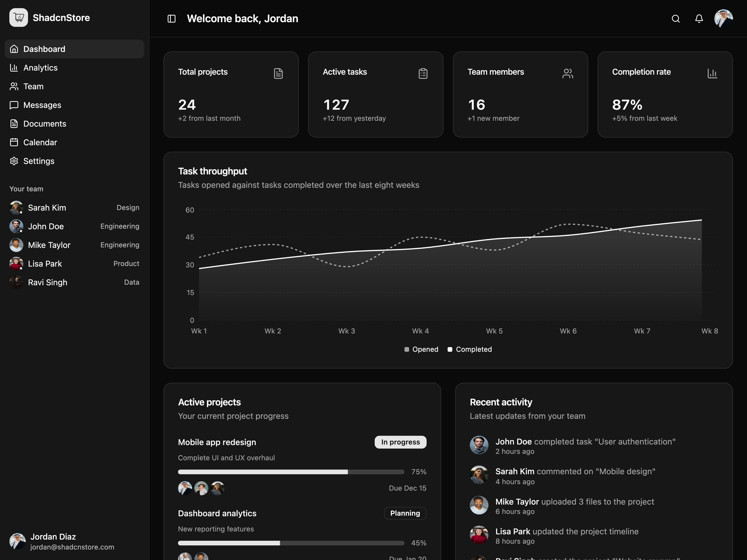This screenshot has height=560, width=747.
Task: Click "+12 from yesterday" text
Action: [354, 118]
